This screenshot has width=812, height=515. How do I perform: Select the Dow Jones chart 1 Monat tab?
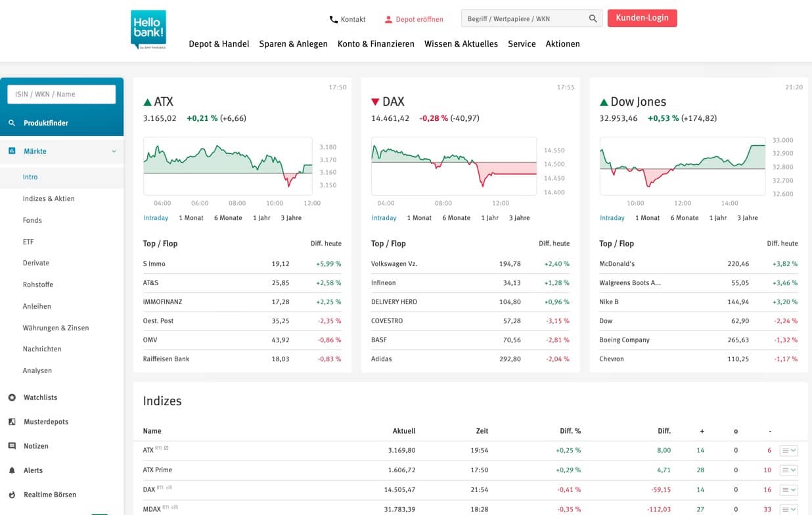click(648, 218)
